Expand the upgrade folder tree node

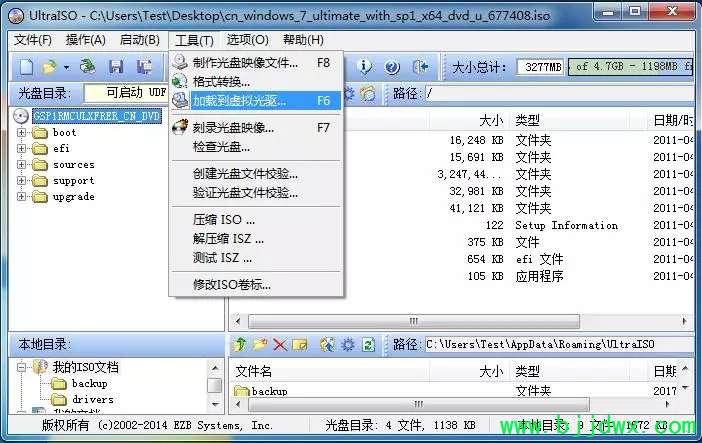click(21, 196)
